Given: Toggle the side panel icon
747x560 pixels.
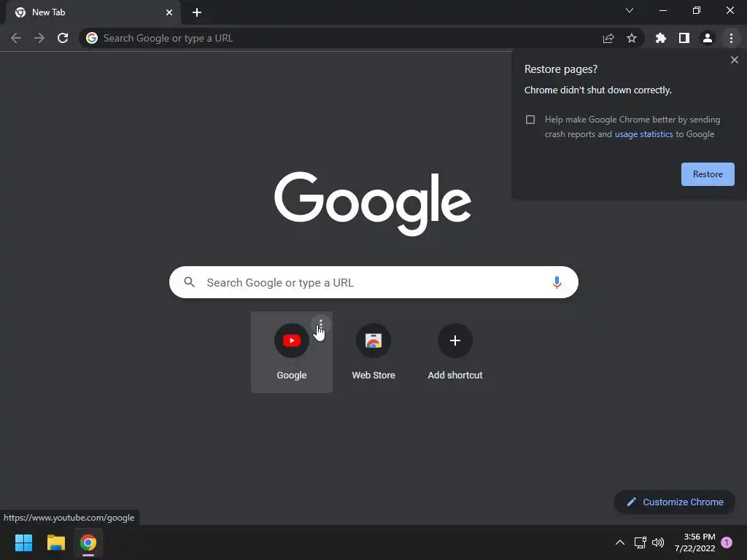Looking at the screenshot, I should (684, 38).
